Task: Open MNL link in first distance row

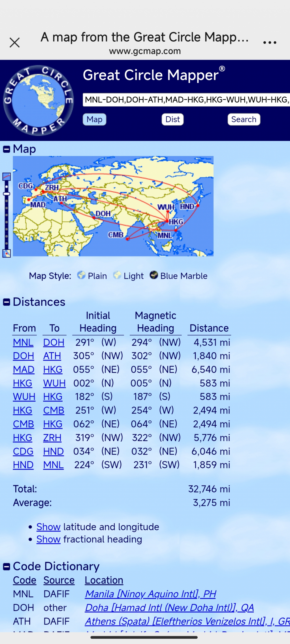Action: [23, 343]
